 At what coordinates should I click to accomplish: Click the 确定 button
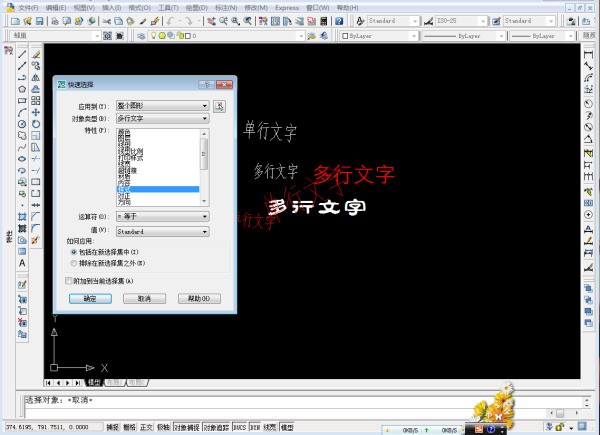click(90, 298)
